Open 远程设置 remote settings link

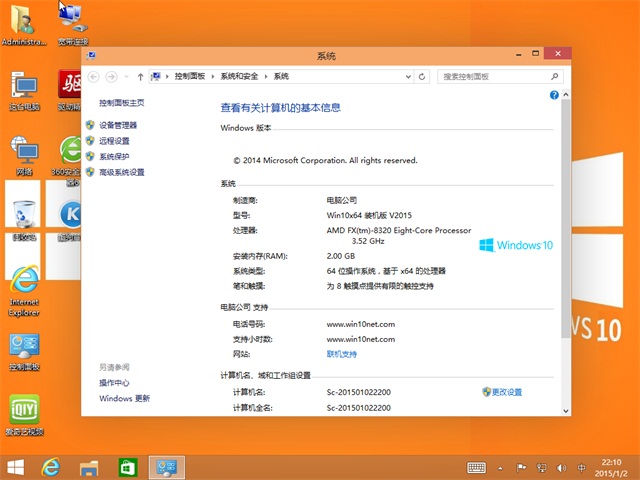(x=114, y=141)
